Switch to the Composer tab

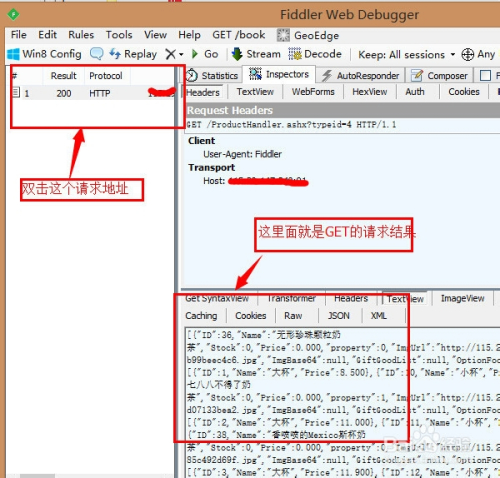pos(439,76)
